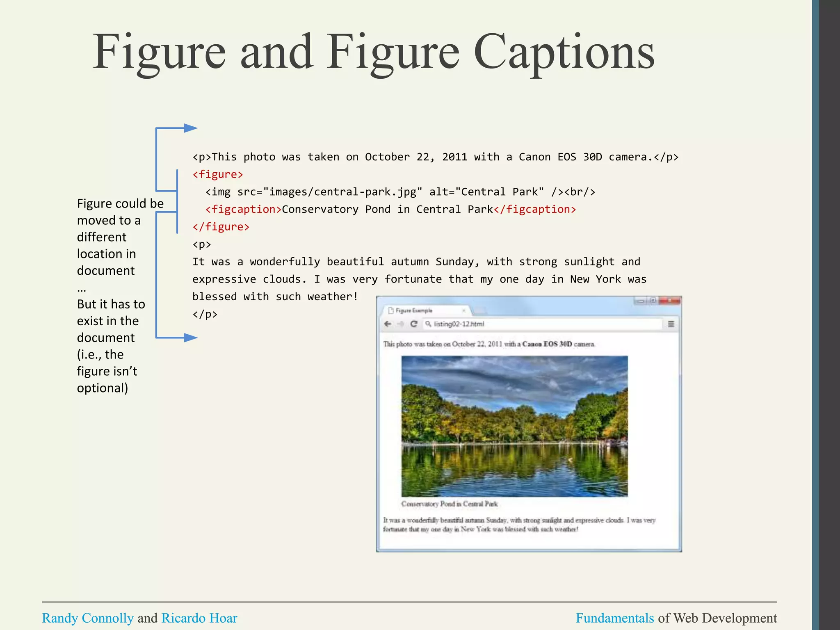Image resolution: width=840 pixels, height=630 pixels.
Task: Click the page icon on Figure Example tab
Action: point(391,310)
